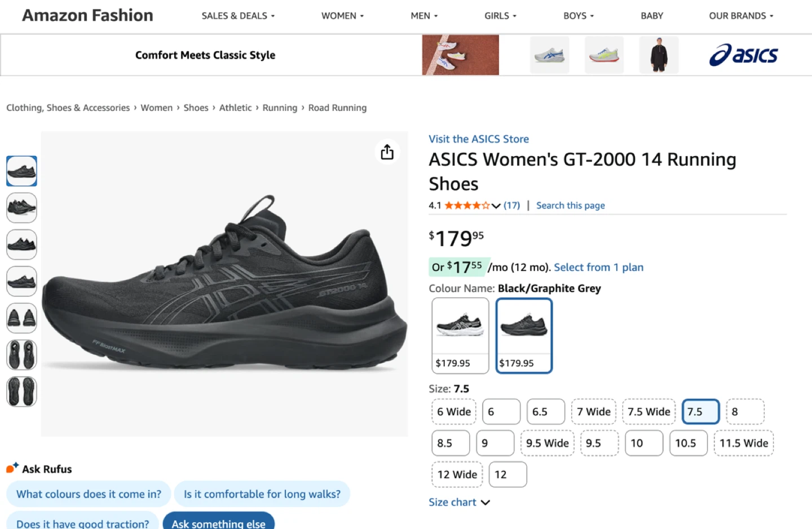Image resolution: width=812 pixels, height=529 pixels.
Task: Ask Rufus if comfortable for long walks
Action: point(262,494)
